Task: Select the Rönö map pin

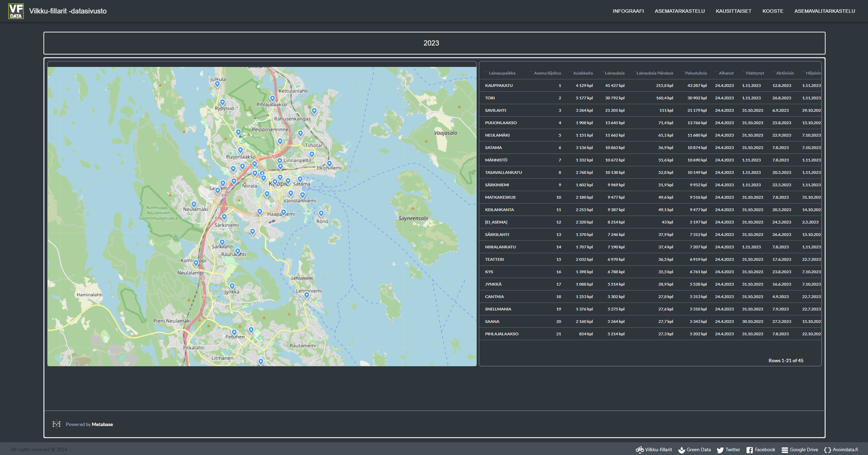Action: [321, 214]
